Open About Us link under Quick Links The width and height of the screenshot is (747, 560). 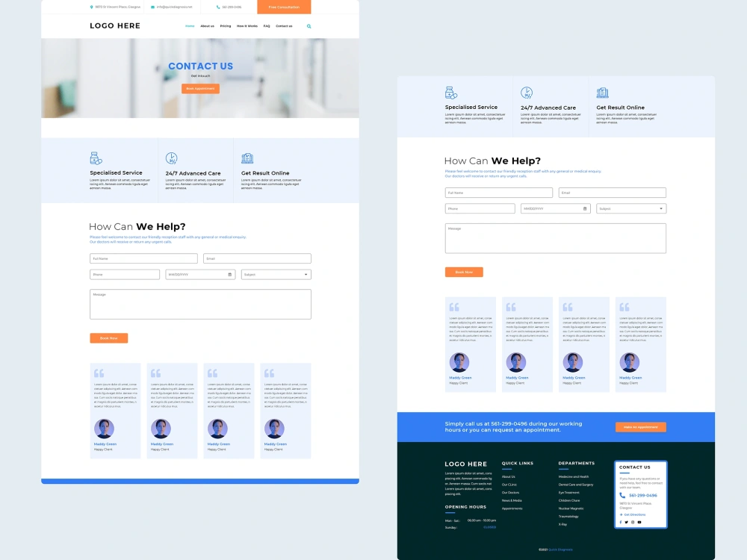[x=508, y=476]
